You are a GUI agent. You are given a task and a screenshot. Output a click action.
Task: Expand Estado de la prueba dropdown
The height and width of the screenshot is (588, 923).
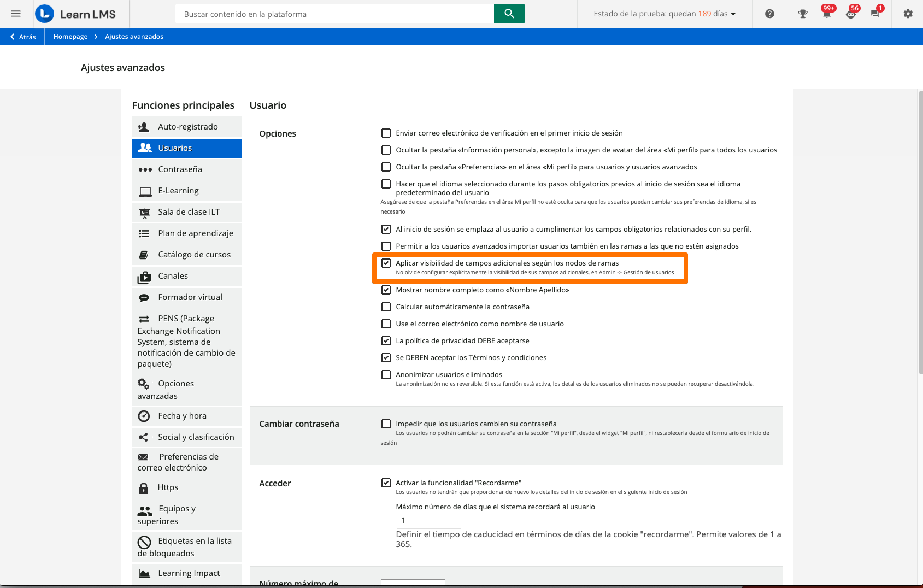tap(665, 14)
